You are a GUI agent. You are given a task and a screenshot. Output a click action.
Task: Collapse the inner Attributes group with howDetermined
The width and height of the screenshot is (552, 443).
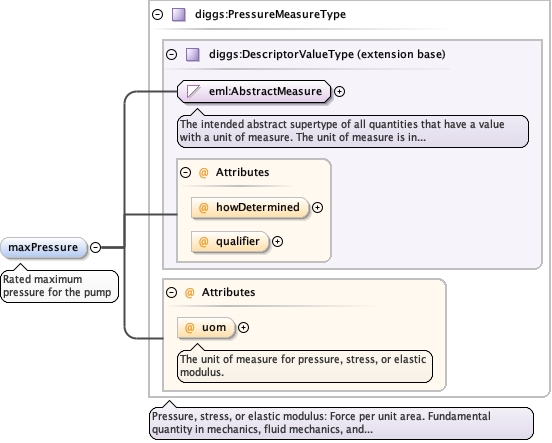(186, 173)
